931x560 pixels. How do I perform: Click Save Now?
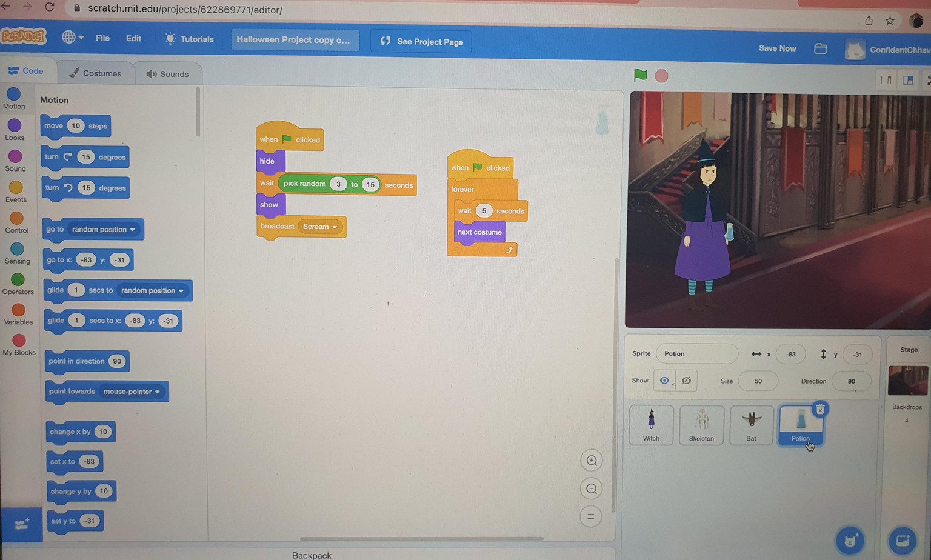[777, 48]
